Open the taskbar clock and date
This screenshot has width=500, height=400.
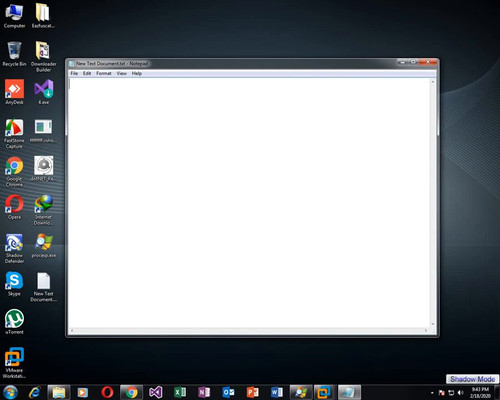(x=480, y=393)
